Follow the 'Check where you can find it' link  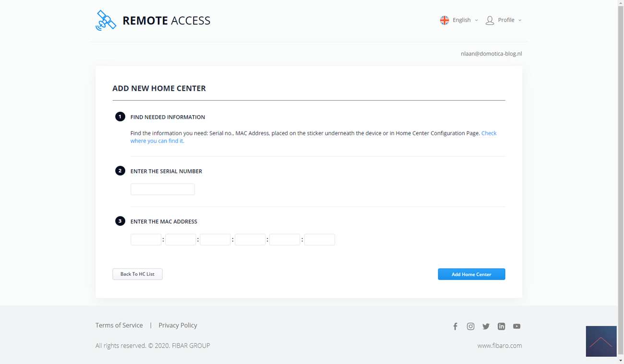(x=489, y=133)
